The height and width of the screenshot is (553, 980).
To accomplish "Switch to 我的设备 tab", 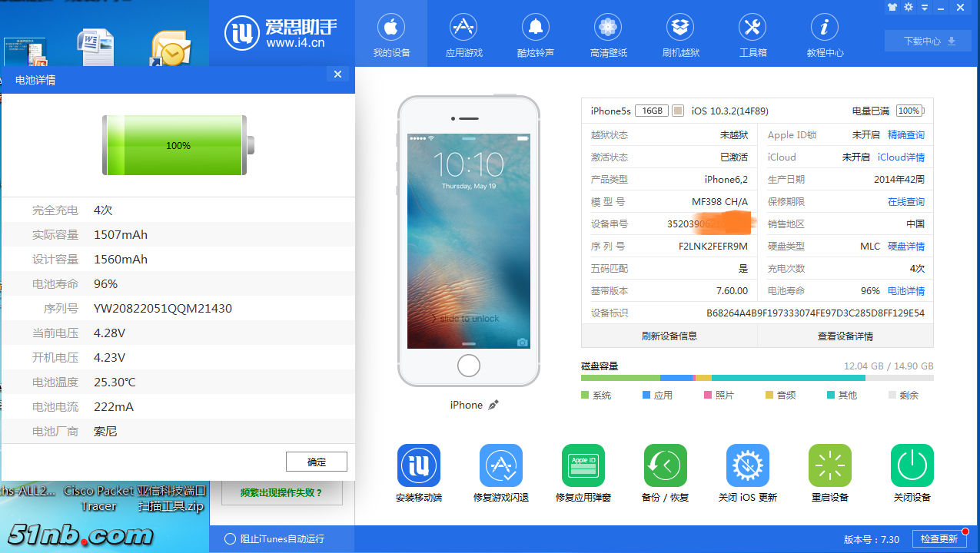I will click(x=391, y=34).
